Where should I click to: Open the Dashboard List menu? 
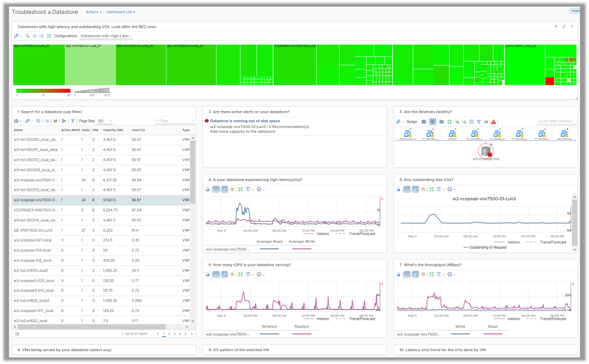coord(121,12)
